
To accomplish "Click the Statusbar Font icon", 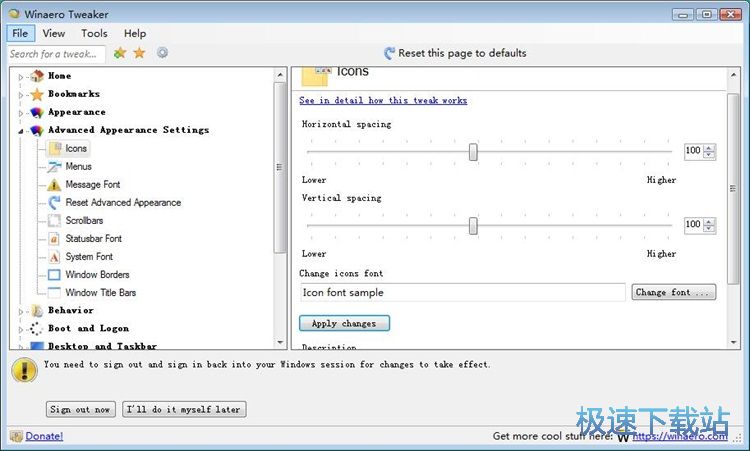I will pyautogui.click(x=54, y=239).
